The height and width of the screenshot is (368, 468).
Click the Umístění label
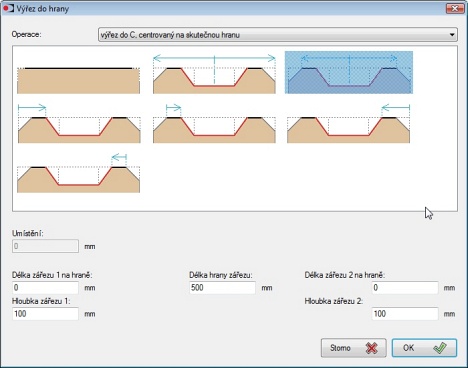point(28,233)
